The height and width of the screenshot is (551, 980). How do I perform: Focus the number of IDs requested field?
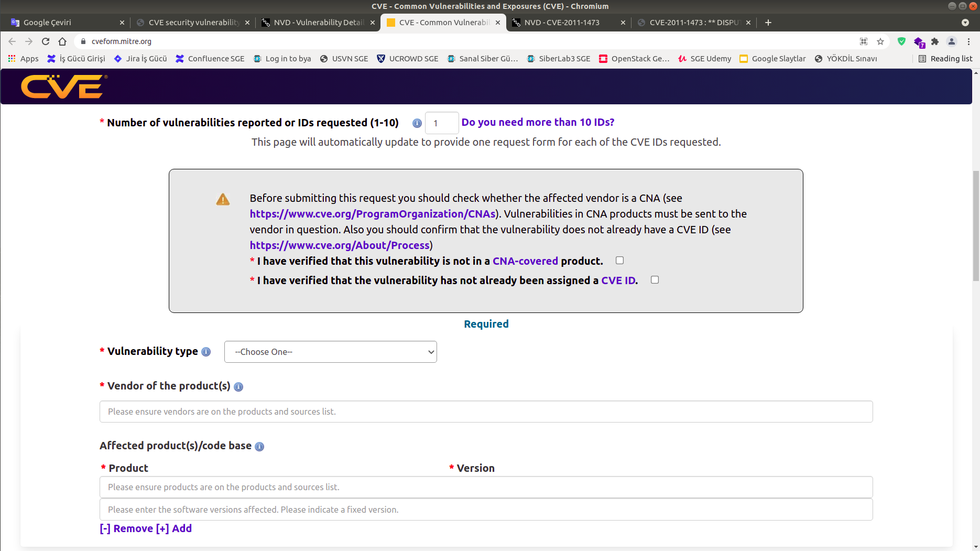(442, 123)
